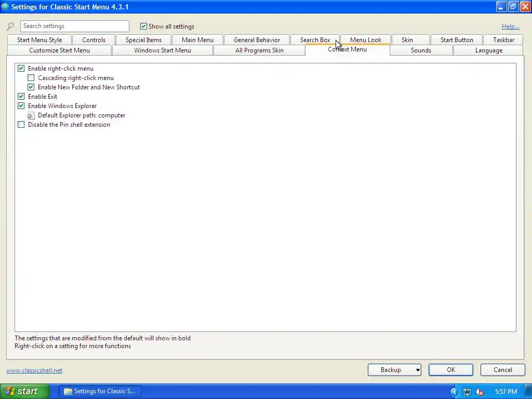The image size is (532, 399).
Task: Enable Cascading right-click menu checkbox
Action: pos(31,78)
